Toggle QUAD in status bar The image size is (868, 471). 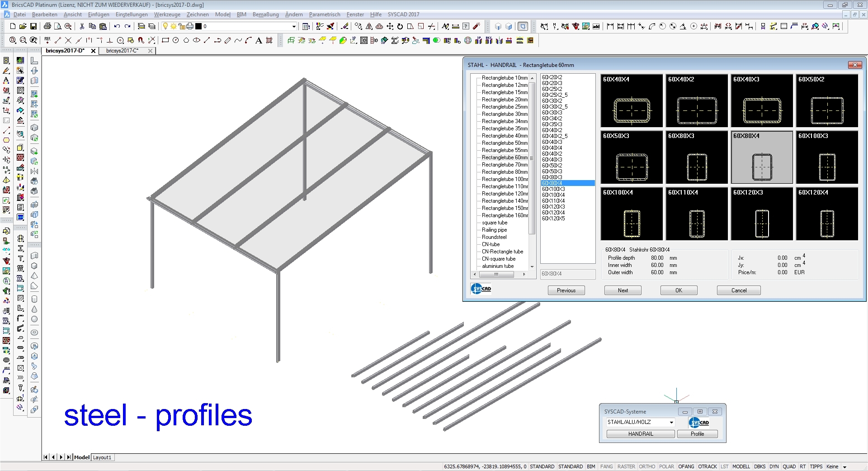pyautogui.click(x=789, y=466)
